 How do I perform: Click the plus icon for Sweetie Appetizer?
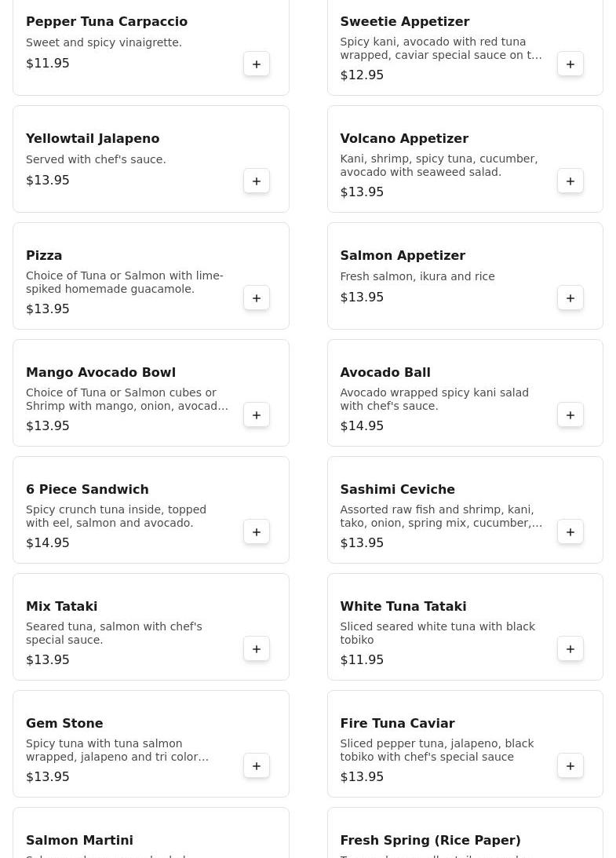[570, 64]
